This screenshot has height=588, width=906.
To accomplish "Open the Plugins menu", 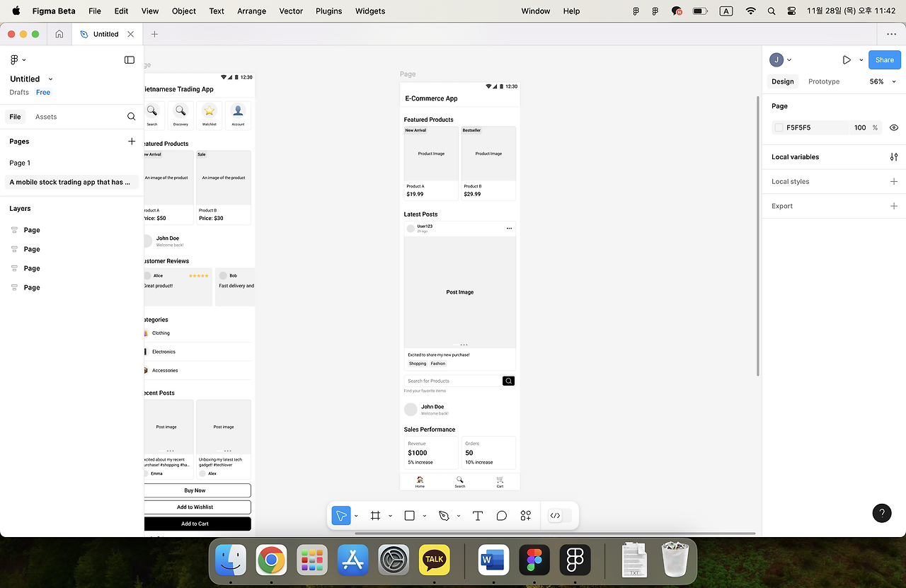I will tap(328, 11).
